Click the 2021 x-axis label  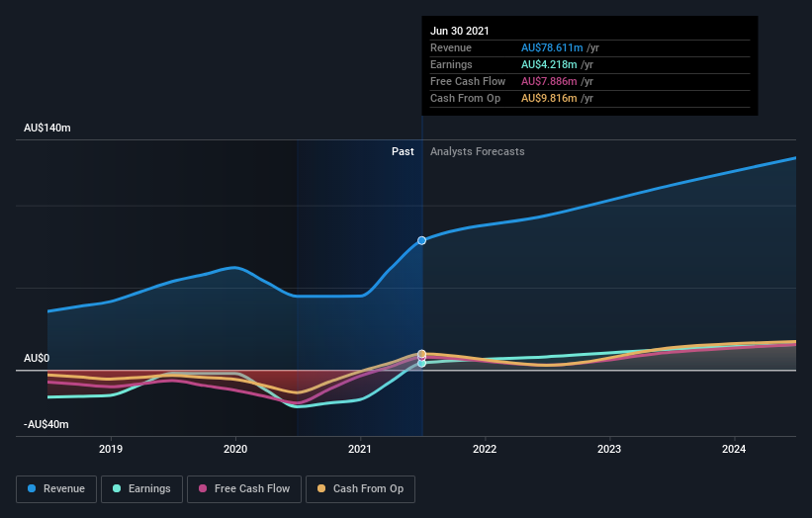tap(360, 449)
